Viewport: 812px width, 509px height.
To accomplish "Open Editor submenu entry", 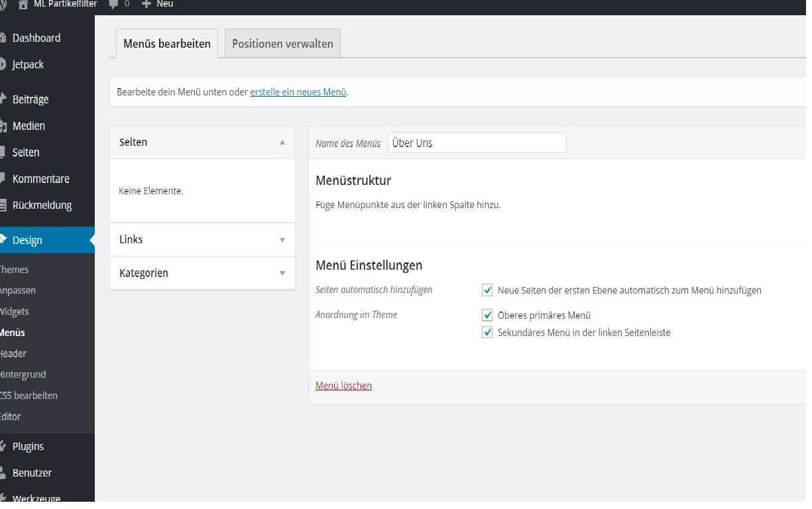I will pyautogui.click(x=10, y=417).
